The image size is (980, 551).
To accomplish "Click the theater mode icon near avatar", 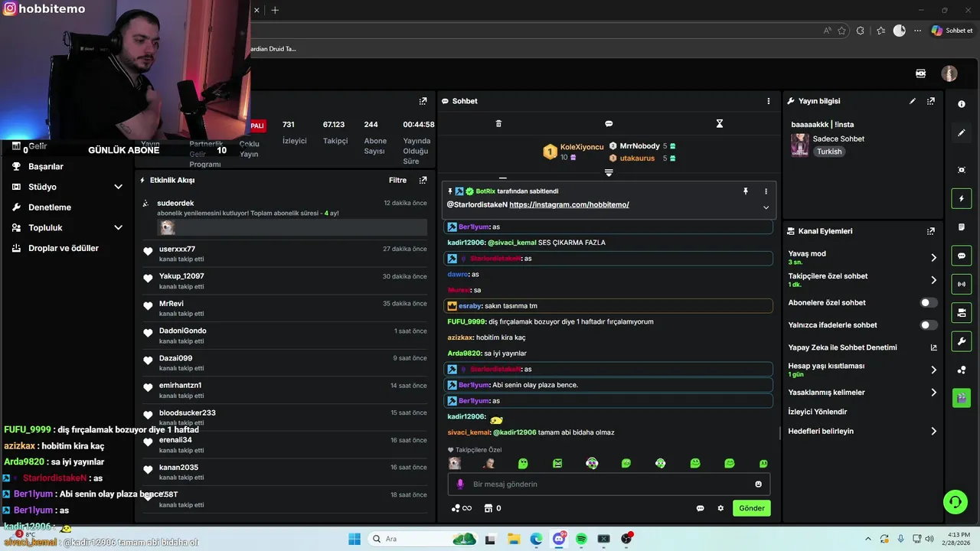I will pyautogui.click(x=921, y=73).
